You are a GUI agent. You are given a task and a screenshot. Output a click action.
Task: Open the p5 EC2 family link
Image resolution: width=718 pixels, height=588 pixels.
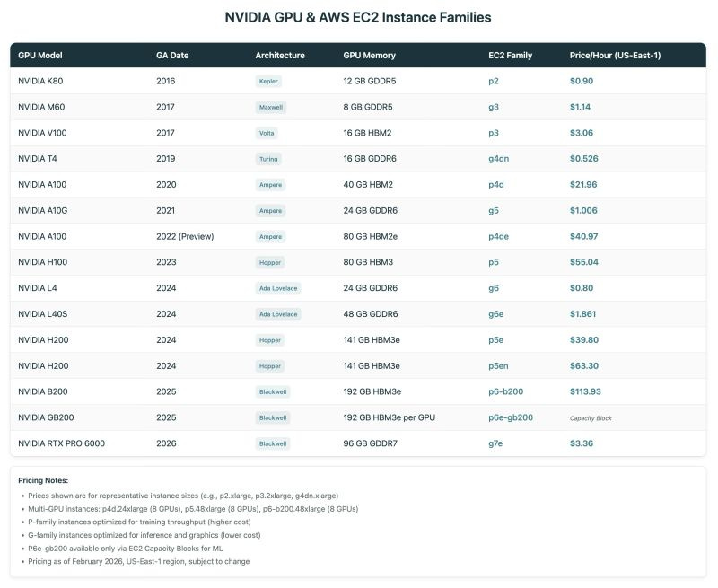(x=493, y=262)
